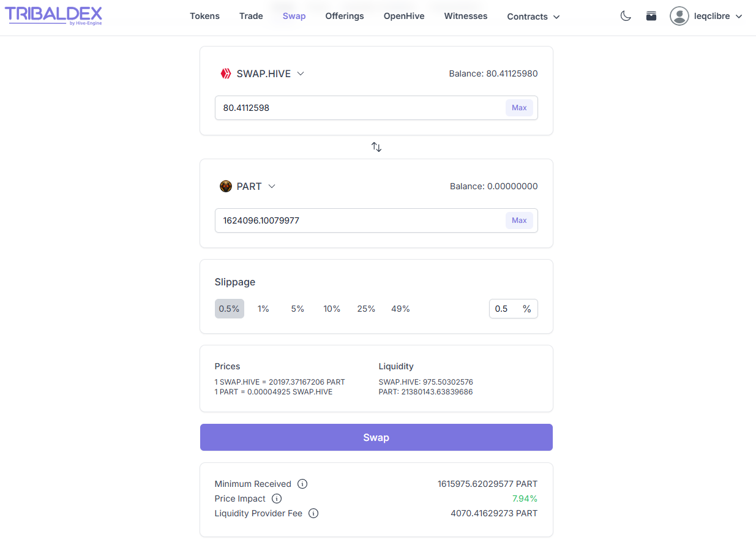Click Max in the SWAP.HIVE field
Image resolution: width=756 pixels, height=542 pixels.
(519, 108)
